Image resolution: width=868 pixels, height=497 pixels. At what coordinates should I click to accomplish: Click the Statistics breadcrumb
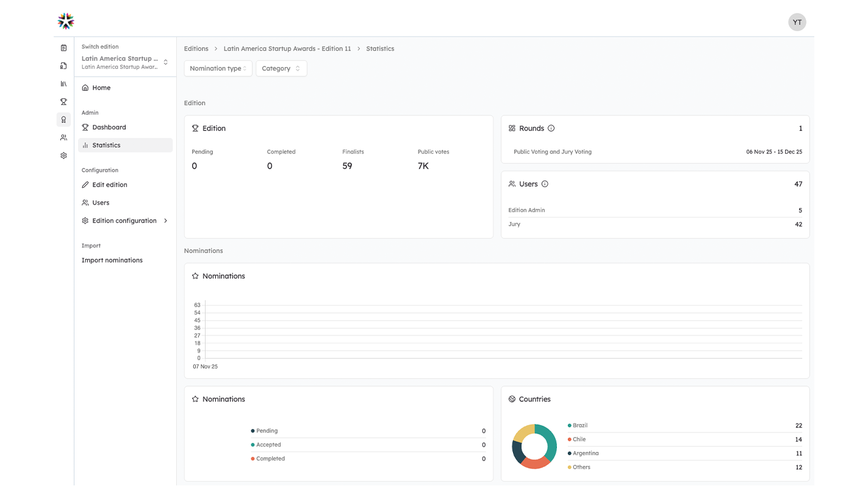pyautogui.click(x=380, y=49)
